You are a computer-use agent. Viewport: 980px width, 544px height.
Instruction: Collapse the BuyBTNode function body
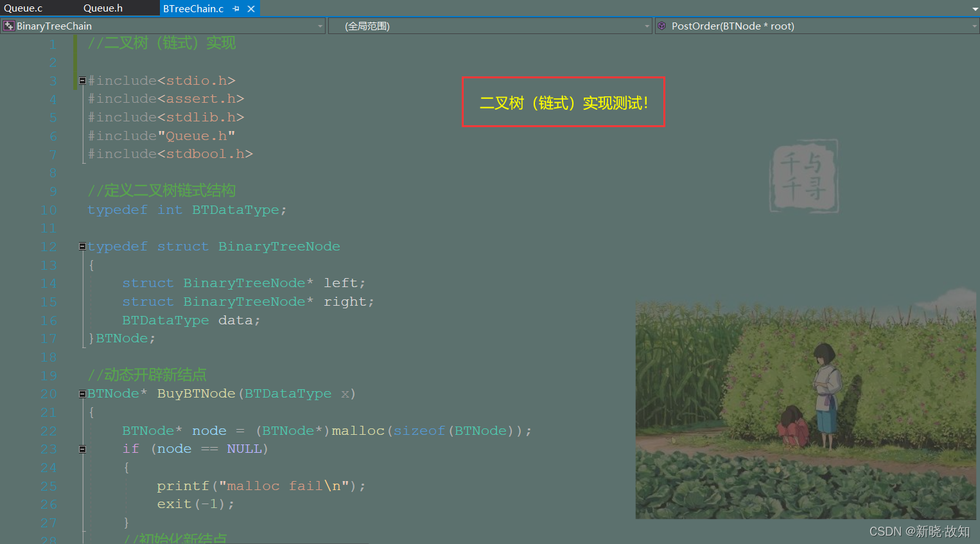pyautogui.click(x=82, y=394)
